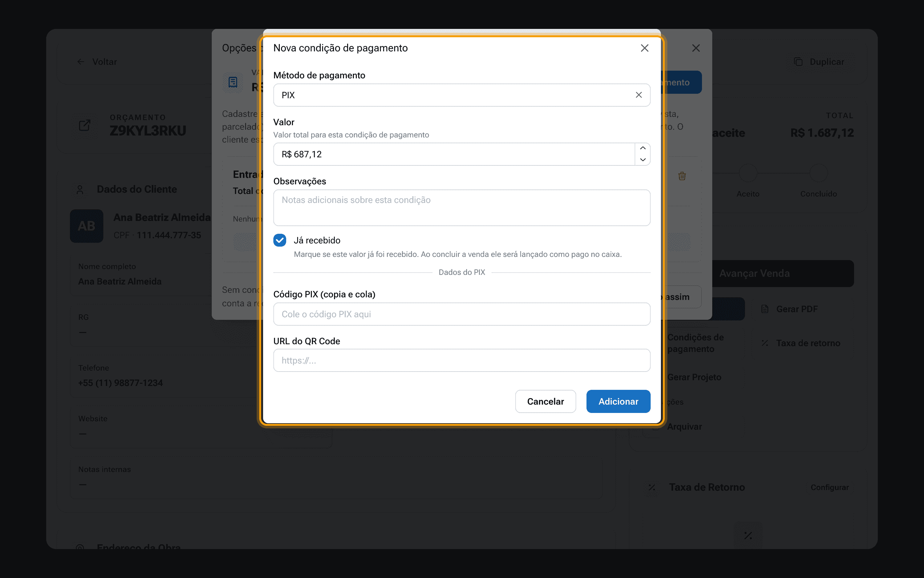Click Configurar in Taxa de Retorno section
This screenshot has width=924, height=578.
pos(830,487)
